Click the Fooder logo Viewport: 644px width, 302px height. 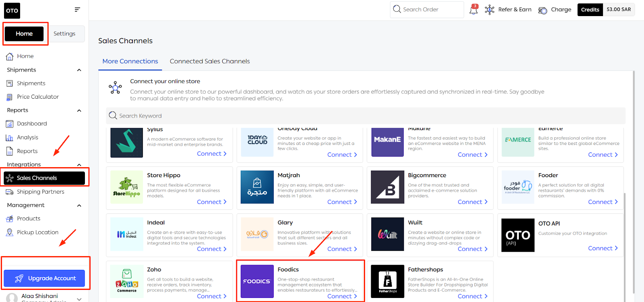[x=518, y=187]
